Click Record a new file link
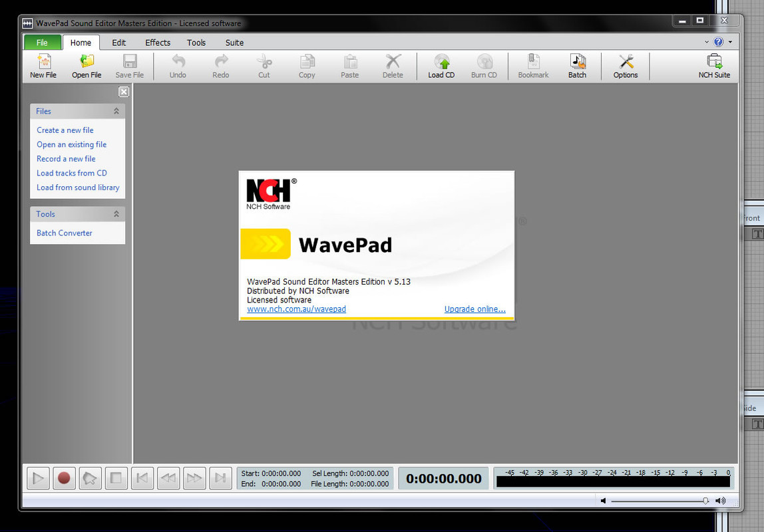 tap(67, 159)
